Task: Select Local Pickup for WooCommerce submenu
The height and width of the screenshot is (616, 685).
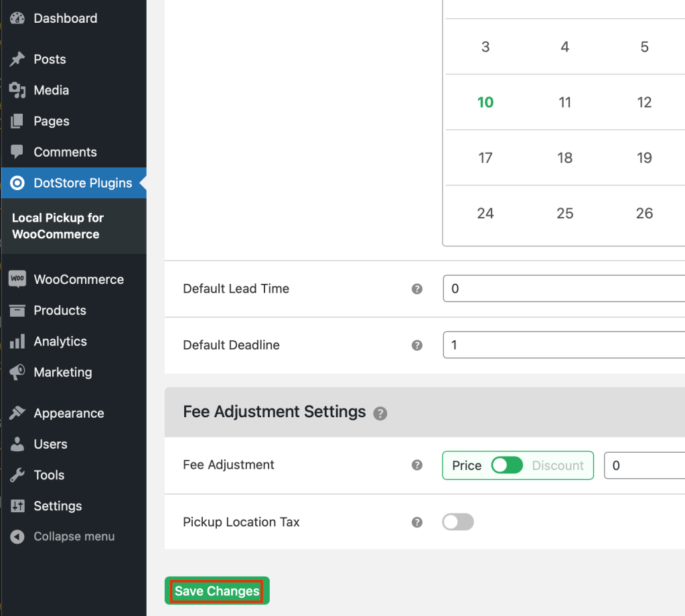Action: click(57, 226)
